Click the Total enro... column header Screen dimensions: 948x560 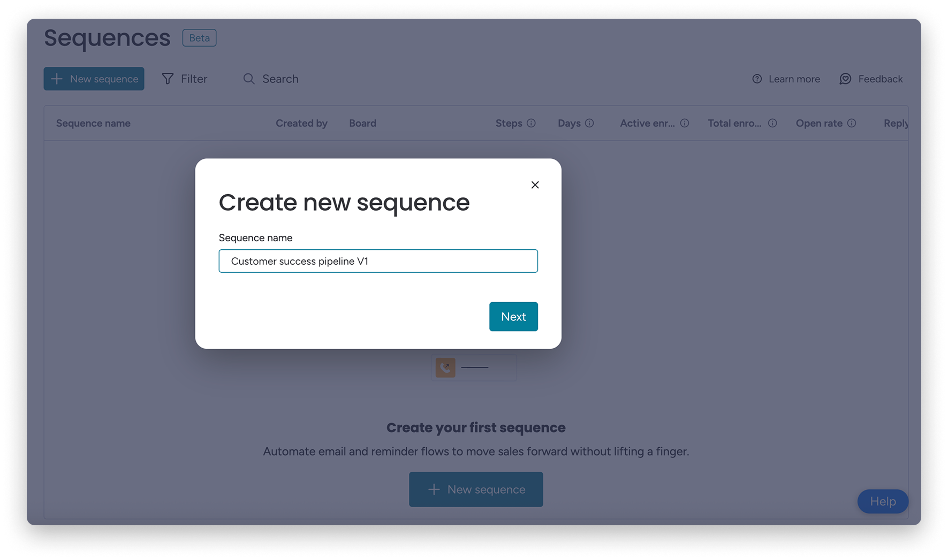pyautogui.click(x=734, y=123)
